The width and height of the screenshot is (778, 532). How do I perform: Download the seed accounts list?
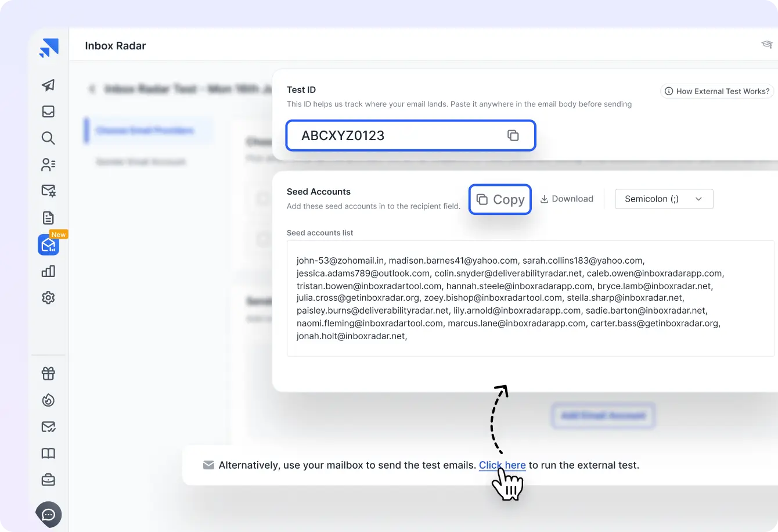[x=566, y=199]
